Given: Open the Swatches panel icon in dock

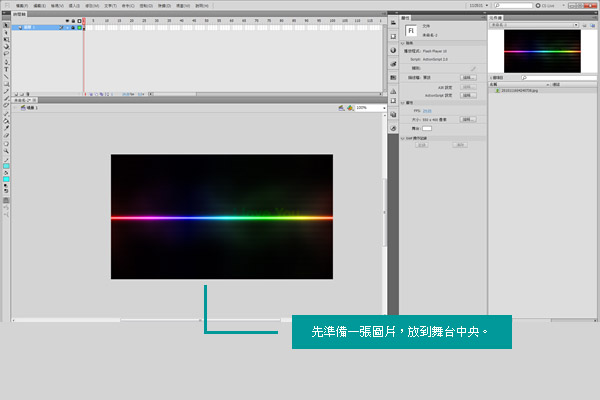Looking at the screenshot, I should pos(393,77).
